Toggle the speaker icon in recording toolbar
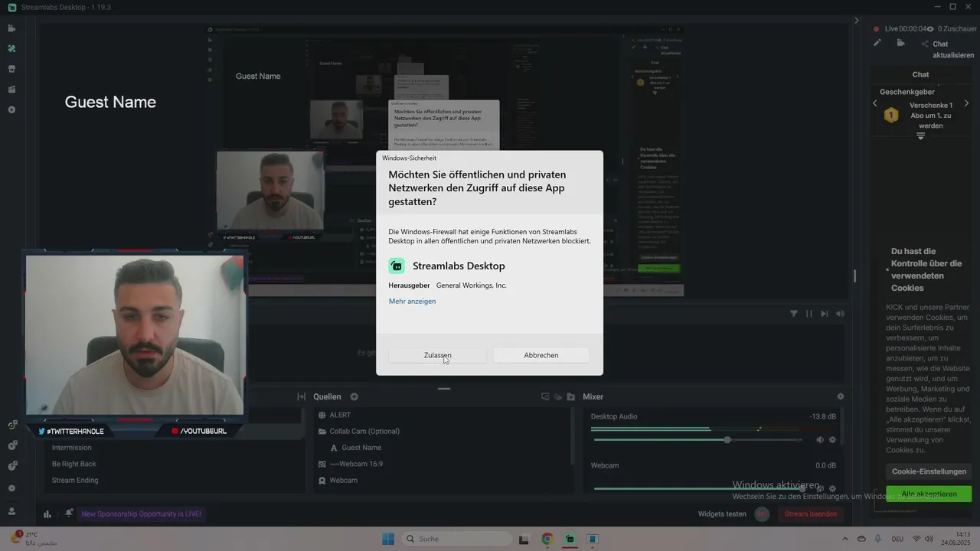The width and height of the screenshot is (980, 551). pyautogui.click(x=840, y=314)
